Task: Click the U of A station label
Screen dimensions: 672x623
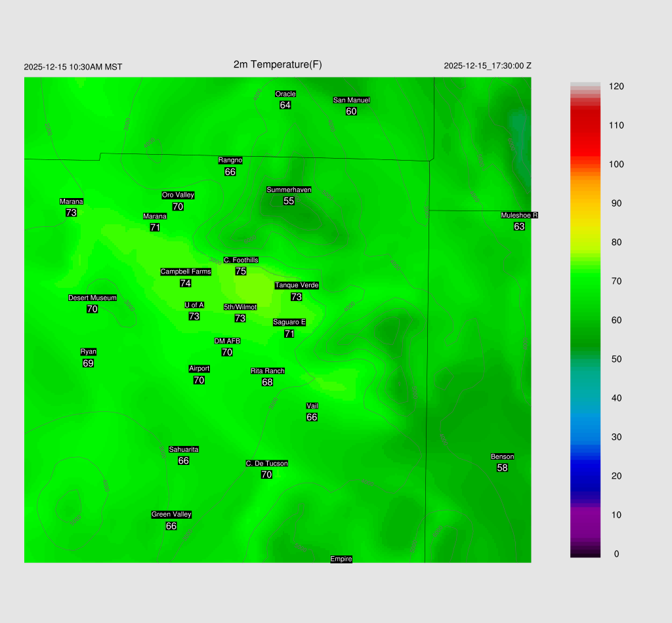Action: (x=194, y=305)
